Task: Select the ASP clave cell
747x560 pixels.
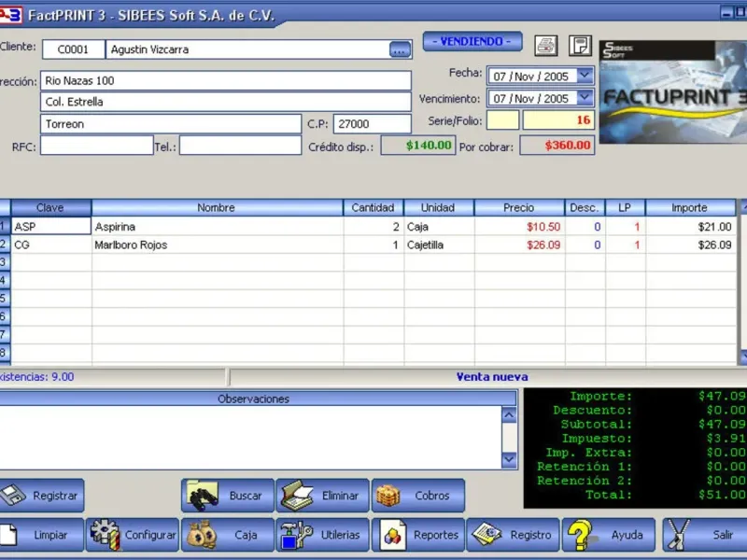Action: 51,226
